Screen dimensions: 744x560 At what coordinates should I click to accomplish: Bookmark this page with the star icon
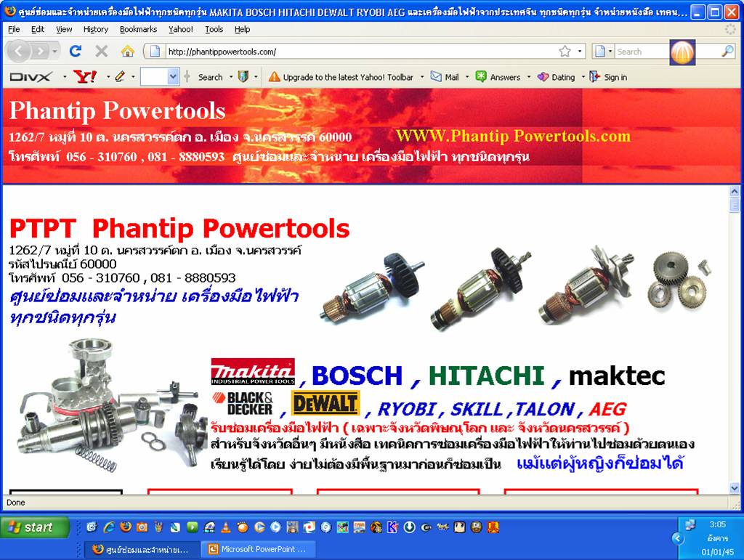click(565, 52)
